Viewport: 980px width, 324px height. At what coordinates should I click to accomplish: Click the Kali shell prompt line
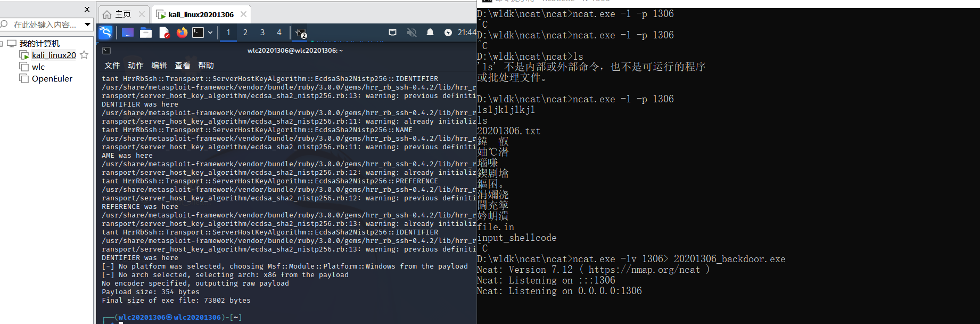[x=172, y=318]
